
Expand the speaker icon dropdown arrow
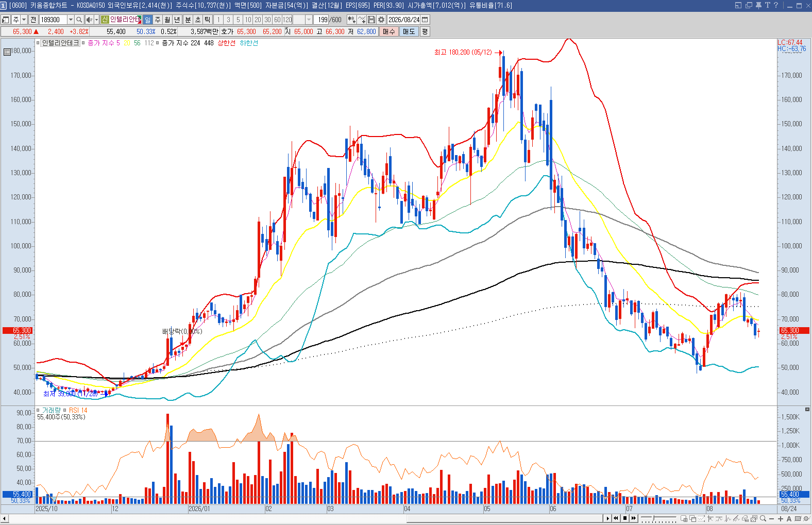[x=96, y=20]
